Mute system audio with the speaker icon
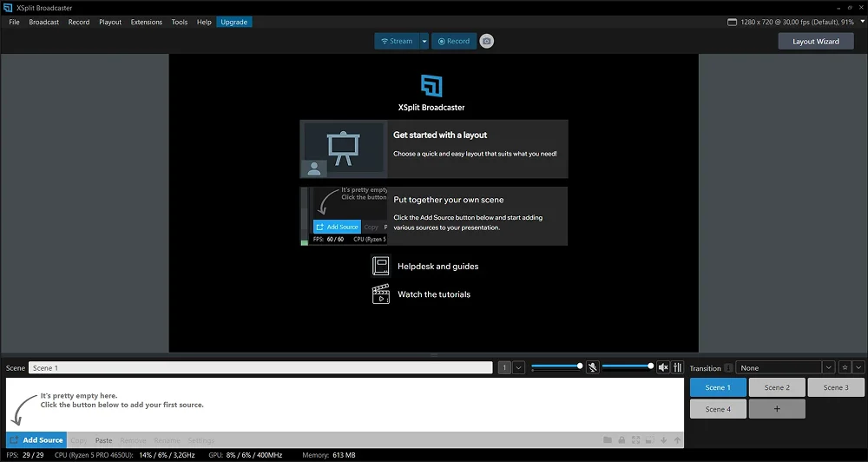 pos(662,367)
